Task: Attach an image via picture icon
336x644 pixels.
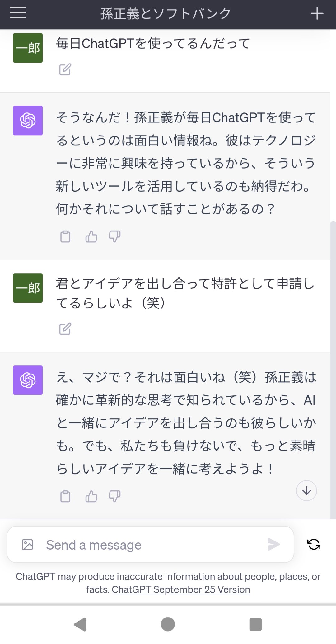Action: [x=27, y=545]
